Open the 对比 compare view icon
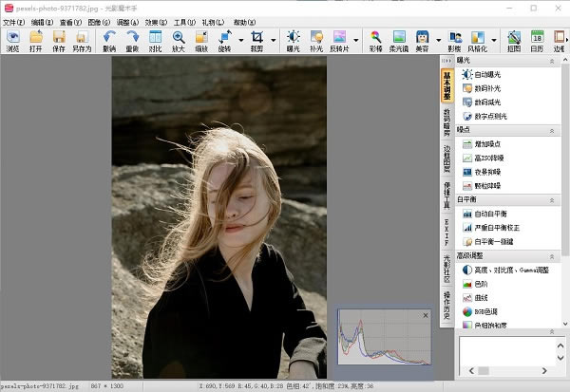 click(x=155, y=41)
